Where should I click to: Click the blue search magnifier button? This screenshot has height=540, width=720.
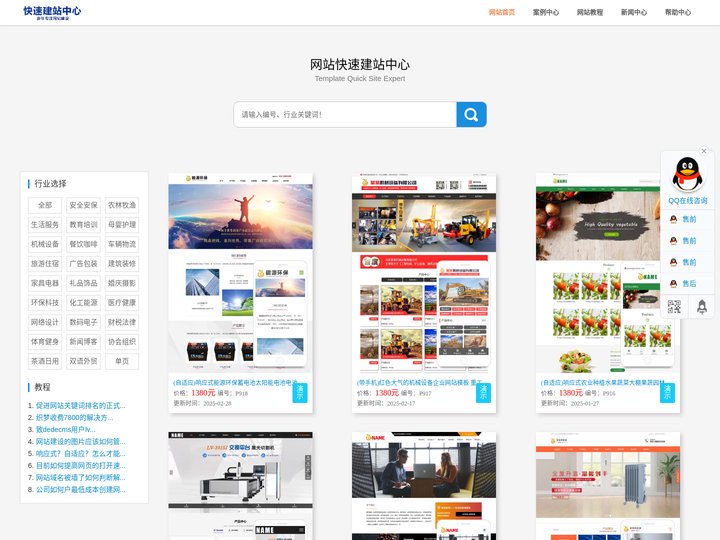(471, 114)
